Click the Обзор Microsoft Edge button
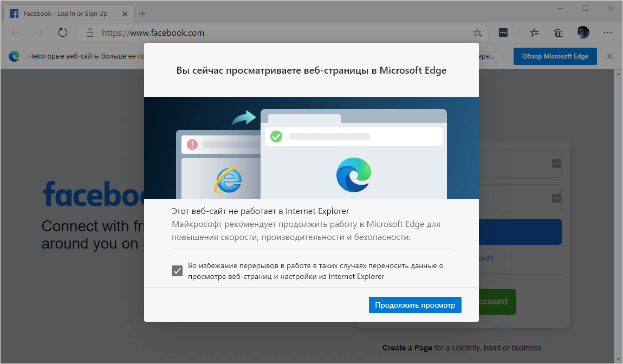The width and height of the screenshot is (623, 364). pos(555,56)
